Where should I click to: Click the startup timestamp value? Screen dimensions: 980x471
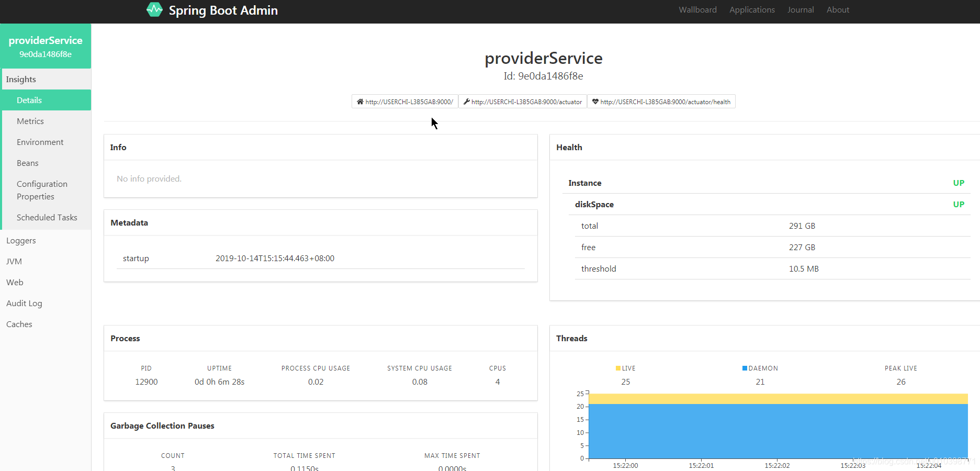point(275,258)
